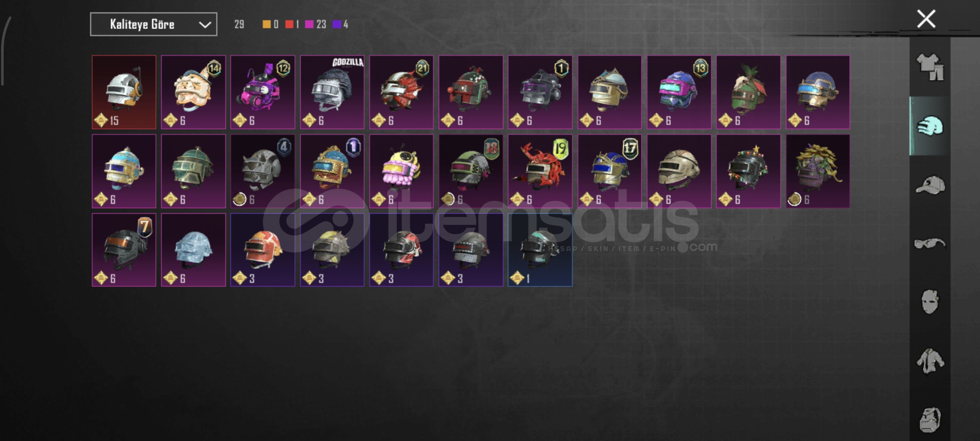Select the helmet with level 7 badge

(124, 250)
